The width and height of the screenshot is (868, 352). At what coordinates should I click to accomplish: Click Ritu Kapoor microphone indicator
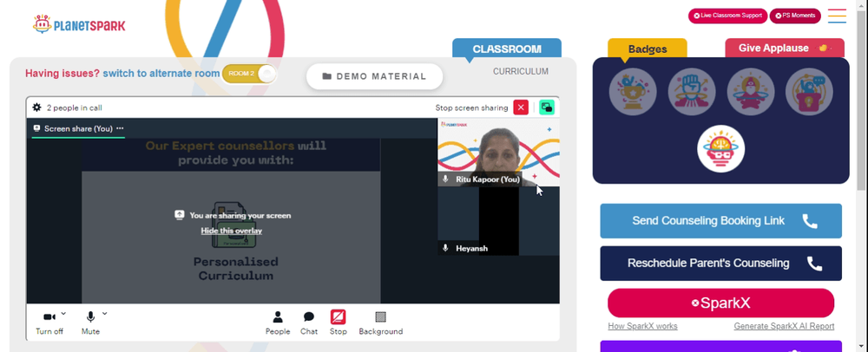[x=445, y=179]
